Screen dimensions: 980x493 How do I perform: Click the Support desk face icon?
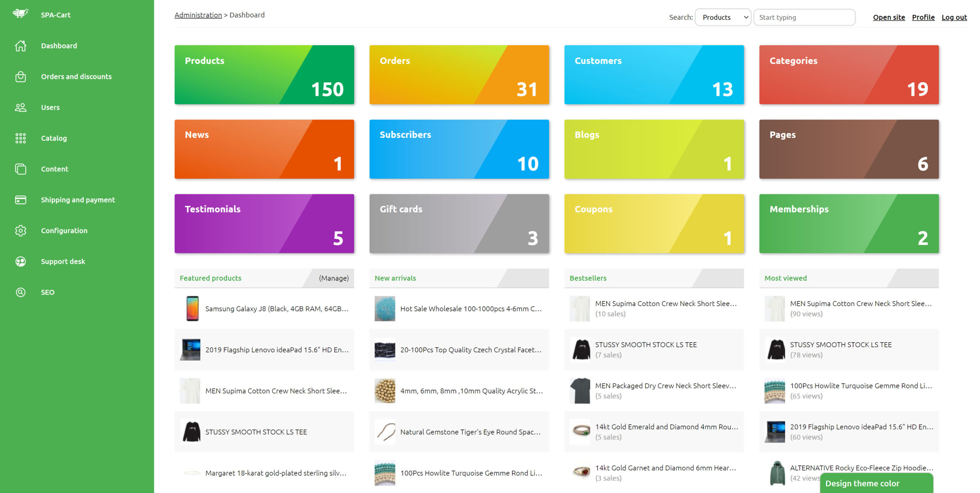coord(20,261)
